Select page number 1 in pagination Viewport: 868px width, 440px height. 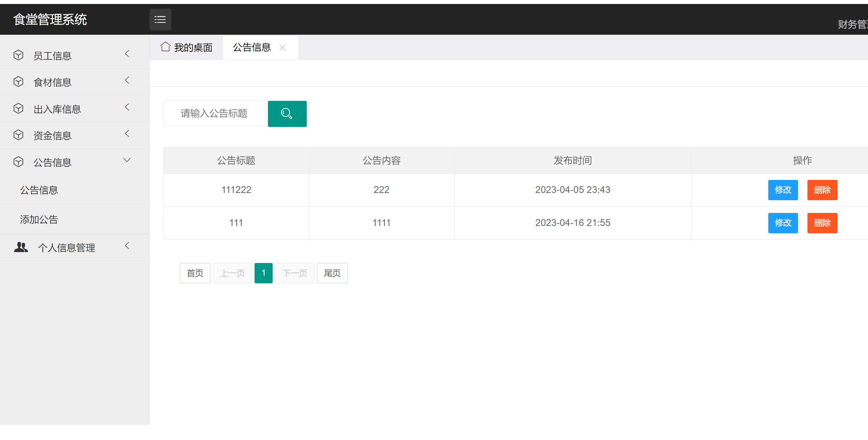coord(263,273)
